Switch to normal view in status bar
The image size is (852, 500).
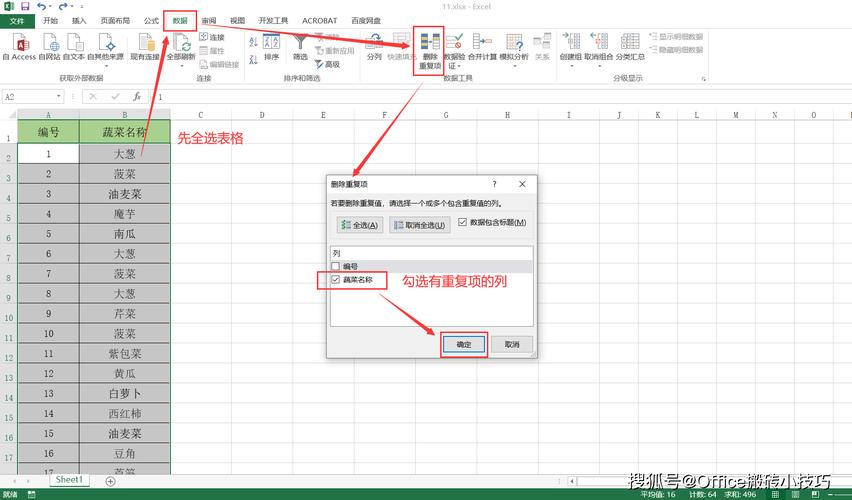tap(775, 495)
